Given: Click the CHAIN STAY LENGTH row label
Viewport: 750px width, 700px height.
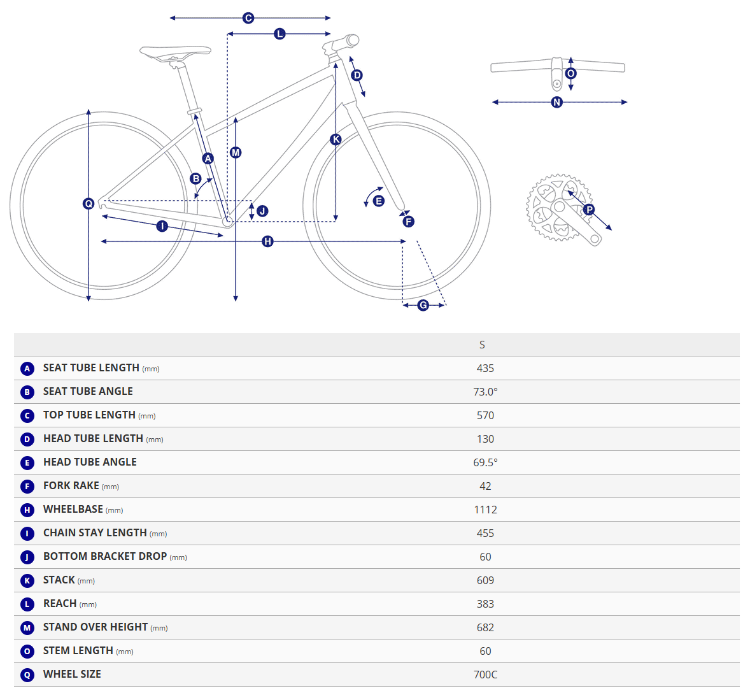Looking at the screenshot, I should point(95,533).
